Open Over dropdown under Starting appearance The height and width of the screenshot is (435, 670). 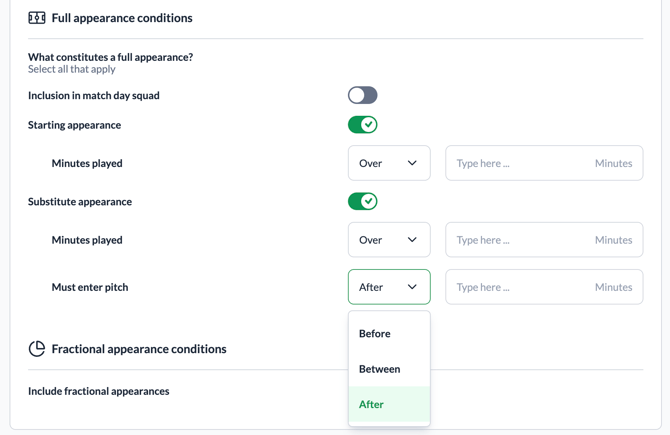[388, 163]
